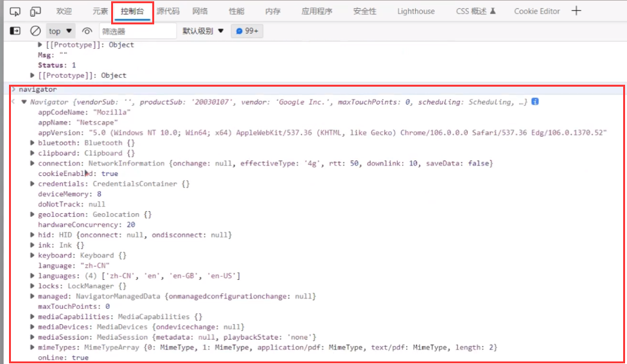
Task: Click the 筛选器 filter input field
Action: click(x=137, y=31)
